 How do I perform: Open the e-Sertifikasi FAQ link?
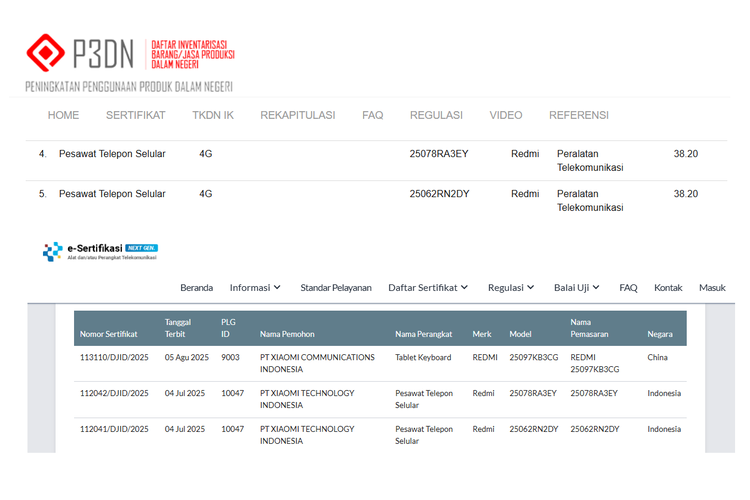click(x=628, y=288)
